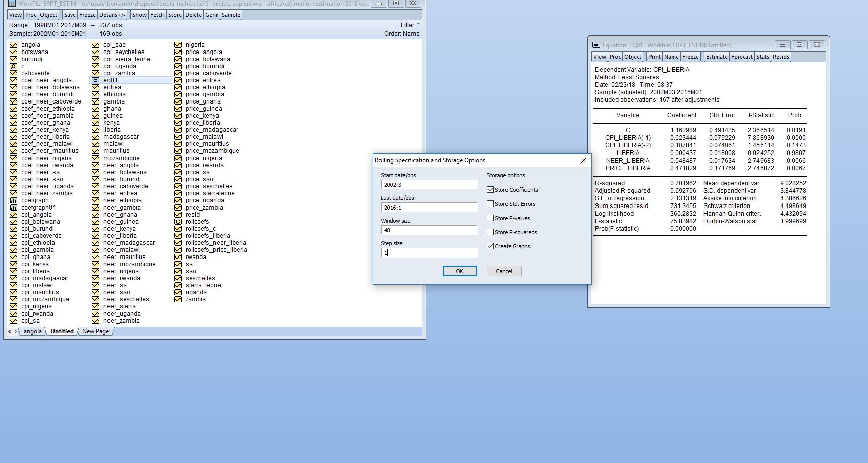Click the Window size input field
The height and width of the screenshot is (463, 868).
429,230
